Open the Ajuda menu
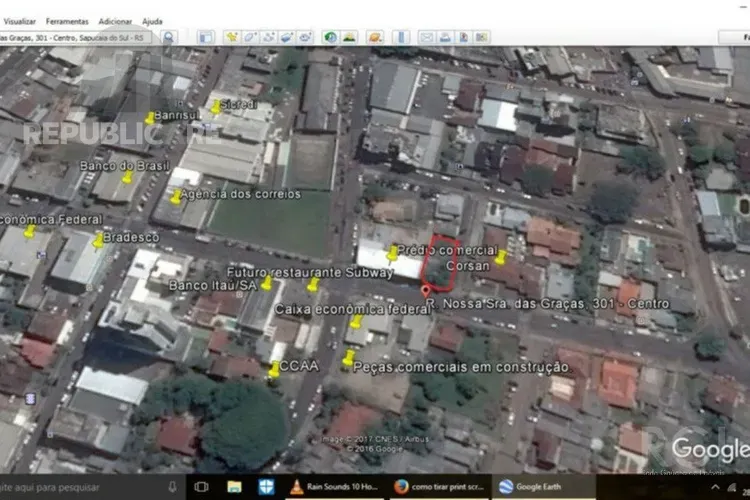Viewport: 750px width, 500px height. tap(152, 21)
